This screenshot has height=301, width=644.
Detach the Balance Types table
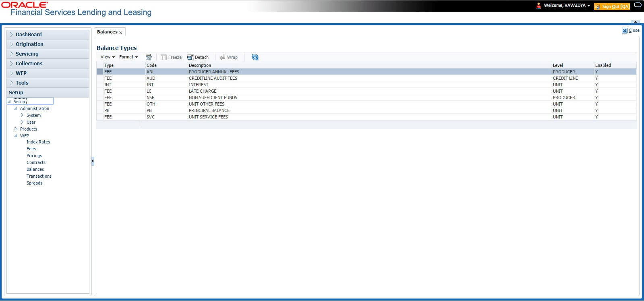(x=198, y=57)
